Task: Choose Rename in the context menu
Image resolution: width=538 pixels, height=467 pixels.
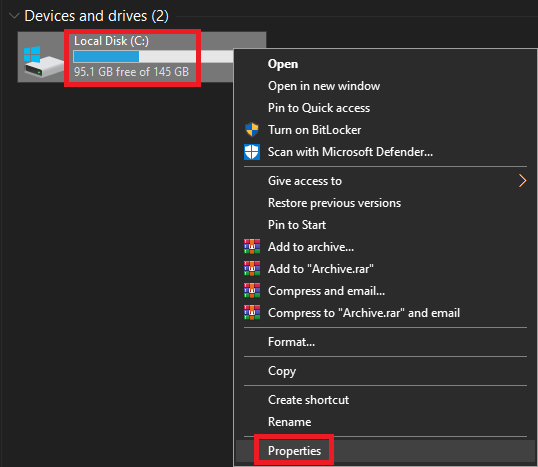Action: pyautogui.click(x=386, y=422)
